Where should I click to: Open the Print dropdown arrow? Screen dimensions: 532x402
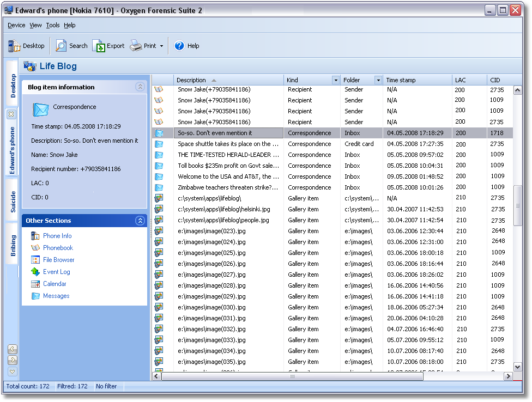pyautogui.click(x=162, y=46)
